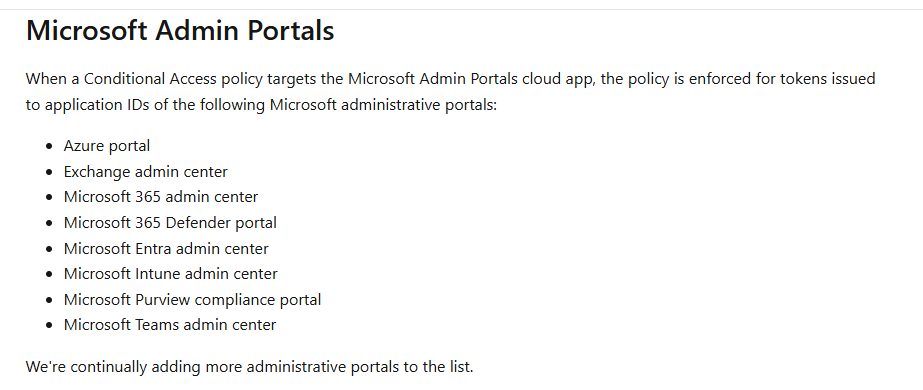The image size is (923, 390).
Task: Click the word 'Entra' in the list
Action: pos(153,249)
